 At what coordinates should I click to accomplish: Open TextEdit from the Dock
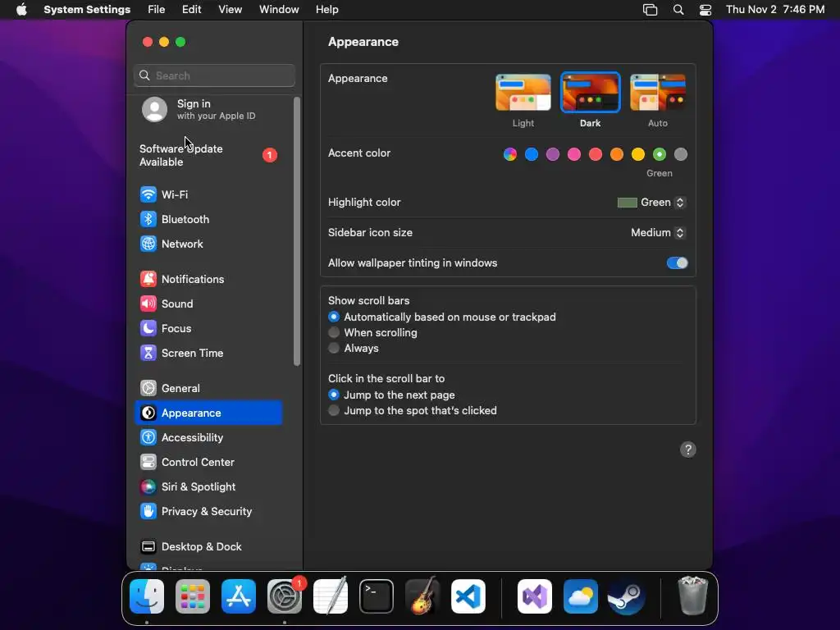point(331,596)
